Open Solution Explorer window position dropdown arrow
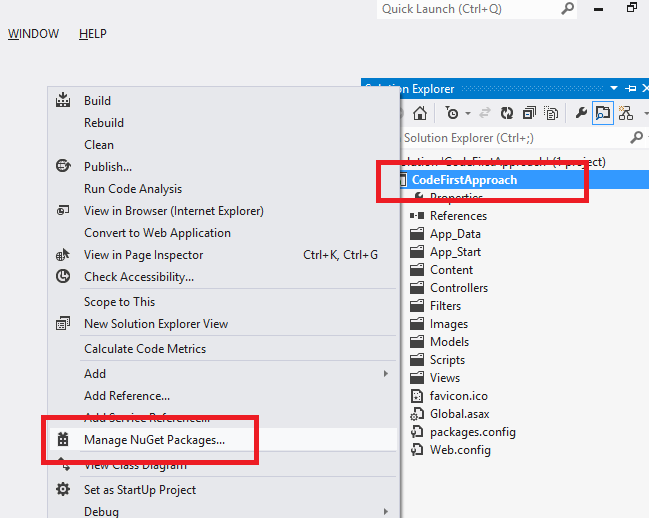Viewport: 649px width, 518px height. click(614, 89)
